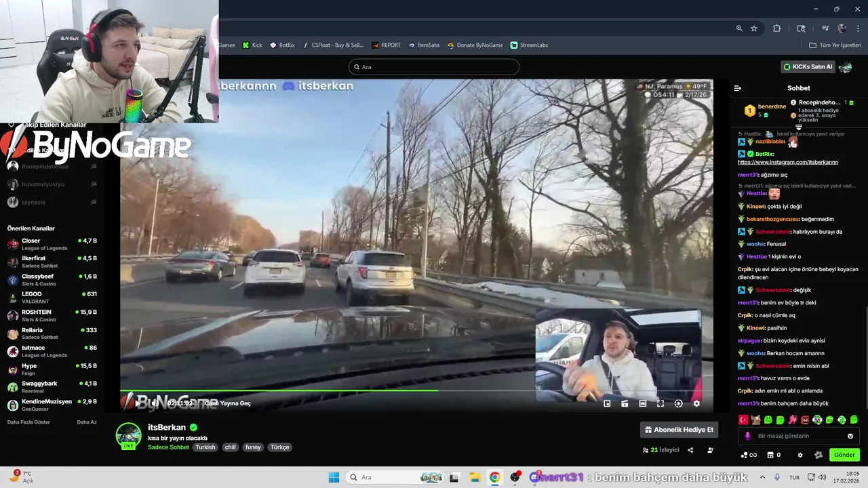Click the chat identity badge icon

[818, 455]
